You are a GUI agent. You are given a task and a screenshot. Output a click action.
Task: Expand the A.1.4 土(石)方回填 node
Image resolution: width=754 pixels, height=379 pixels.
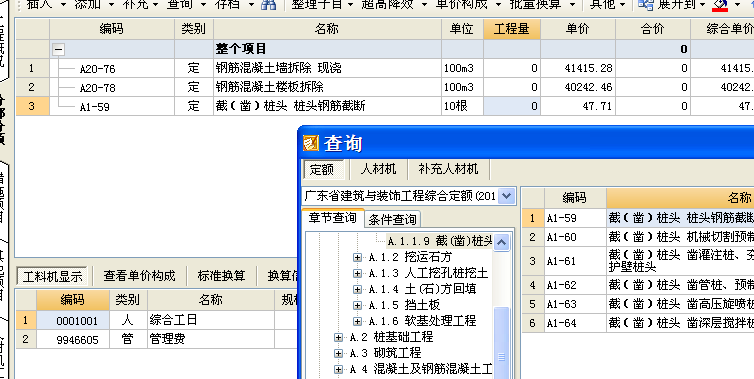tap(357, 289)
